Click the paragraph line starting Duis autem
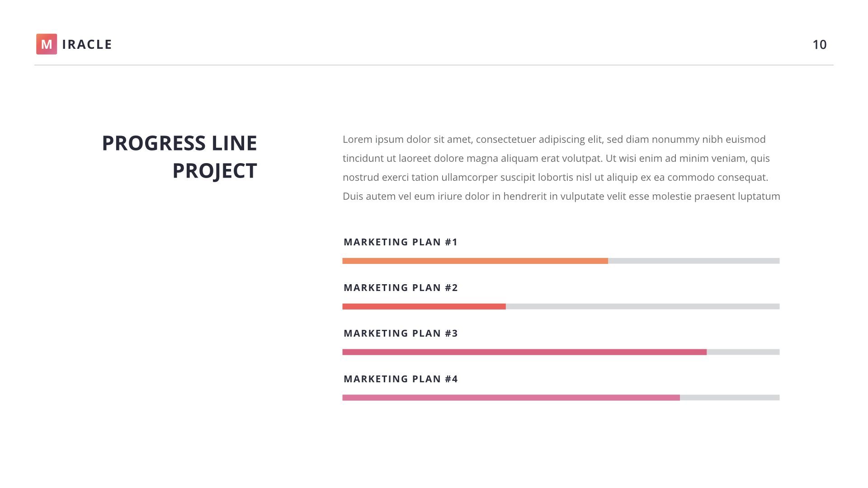 (561, 196)
